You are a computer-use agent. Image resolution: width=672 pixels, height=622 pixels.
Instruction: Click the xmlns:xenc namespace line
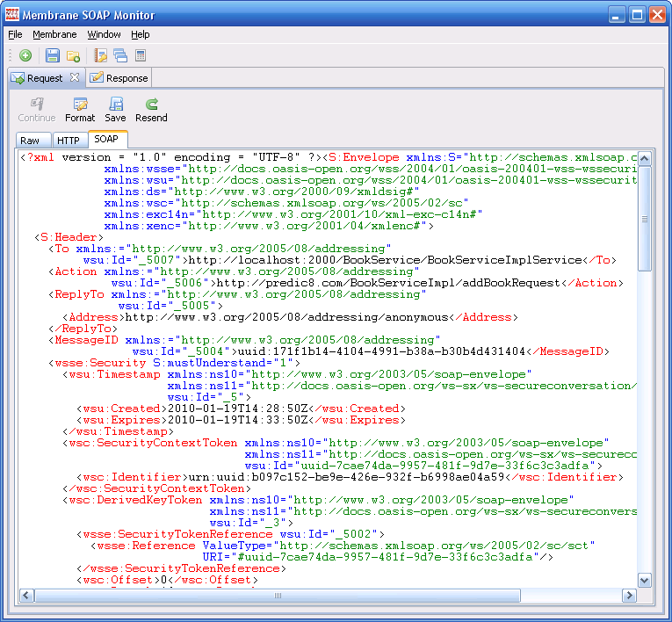pos(269,226)
